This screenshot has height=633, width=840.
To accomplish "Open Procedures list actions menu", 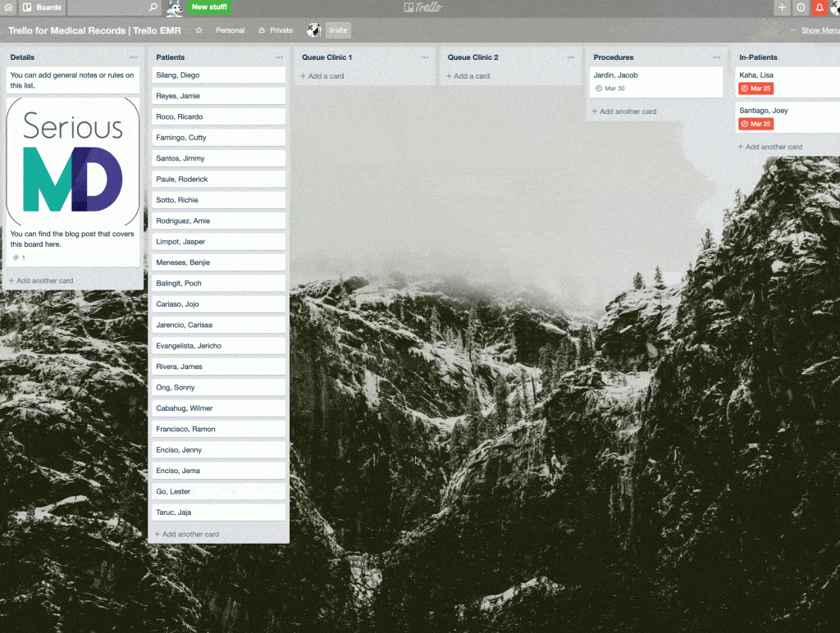I will [716, 57].
